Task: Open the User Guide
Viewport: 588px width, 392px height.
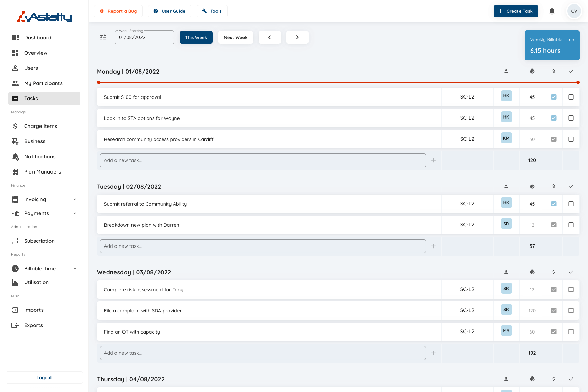Action: tap(169, 11)
